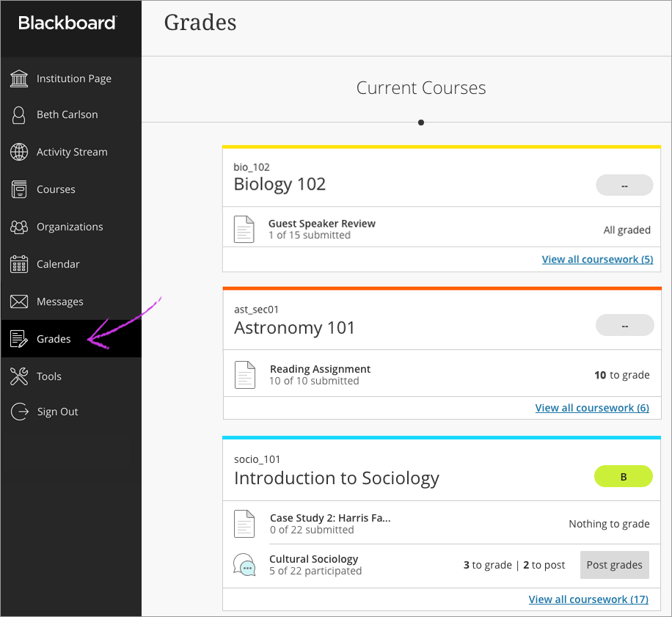Image resolution: width=672 pixels, height=617 pixels.
Task: Select the Tools wrench icon
Action: pyautogui.click(x=18, y=376)
